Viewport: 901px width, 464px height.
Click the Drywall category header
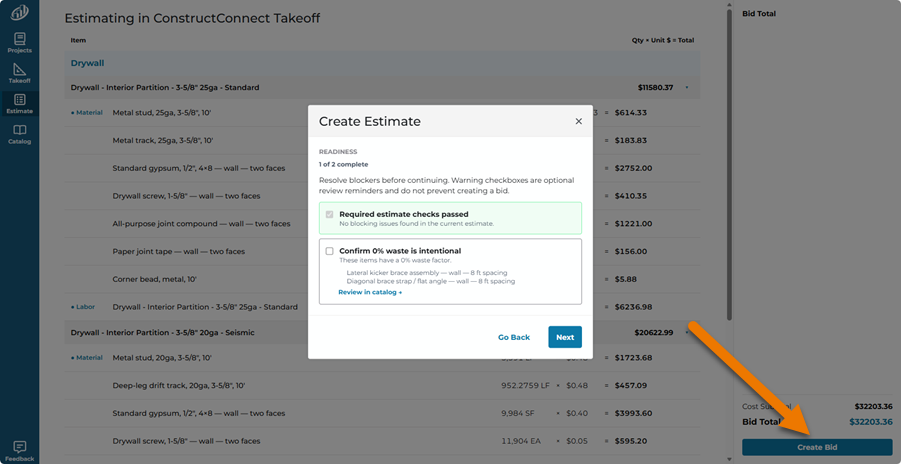(x=382, y=63)
